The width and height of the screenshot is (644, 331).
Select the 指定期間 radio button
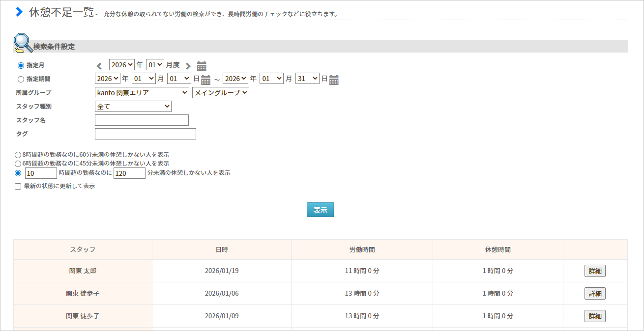point(21,79)
